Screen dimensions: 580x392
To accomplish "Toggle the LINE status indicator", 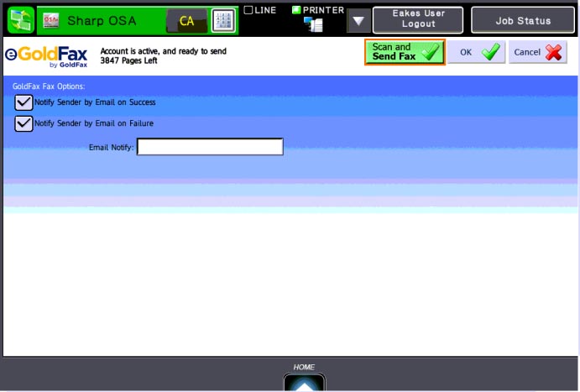I will (x=248, y=10).
